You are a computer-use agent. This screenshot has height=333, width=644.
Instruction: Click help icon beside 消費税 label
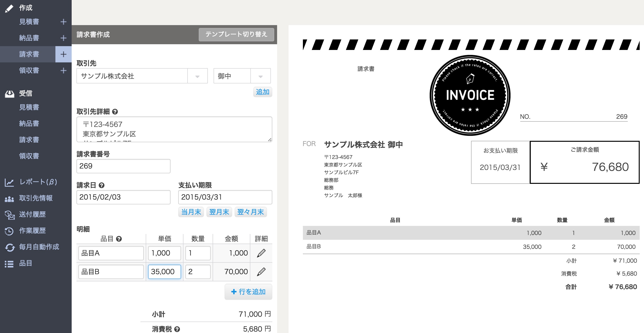point(177,329)
